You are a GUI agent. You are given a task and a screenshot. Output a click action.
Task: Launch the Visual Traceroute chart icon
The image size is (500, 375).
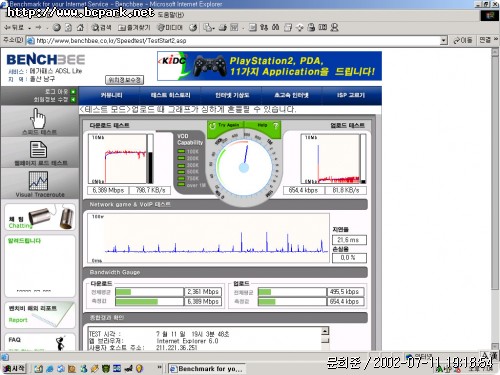38,180
